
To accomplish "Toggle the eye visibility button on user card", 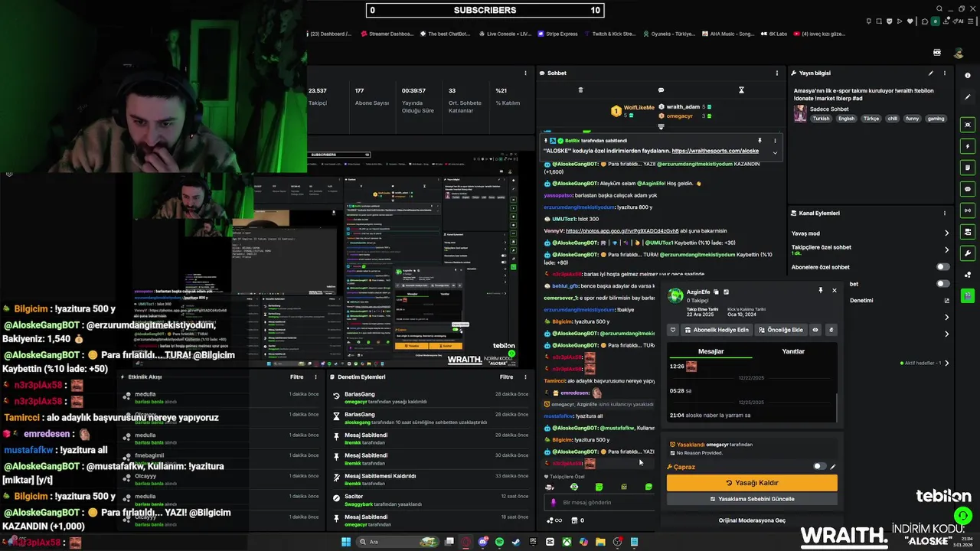I will click(x=815, y=330).
